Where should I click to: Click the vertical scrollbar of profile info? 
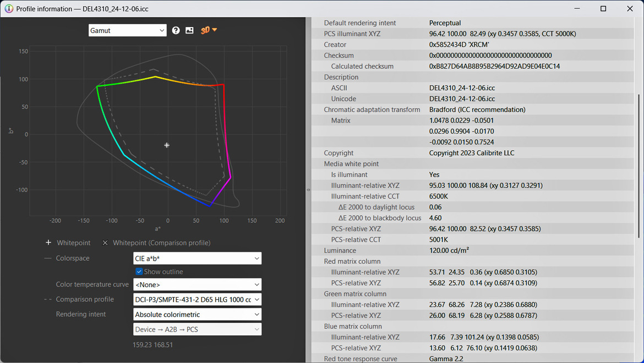tap(638, 166)
